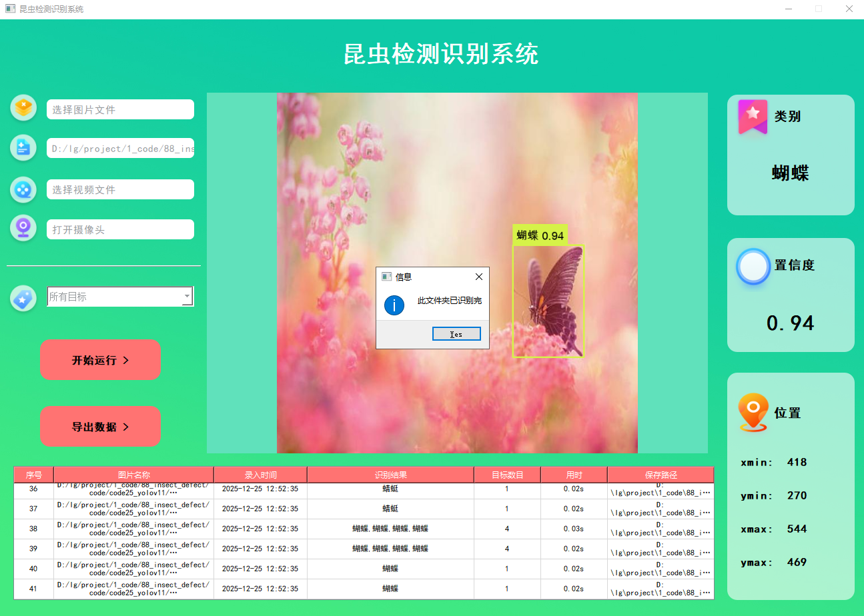Click 蜻蜓 result in row 37

coord(391,509)
